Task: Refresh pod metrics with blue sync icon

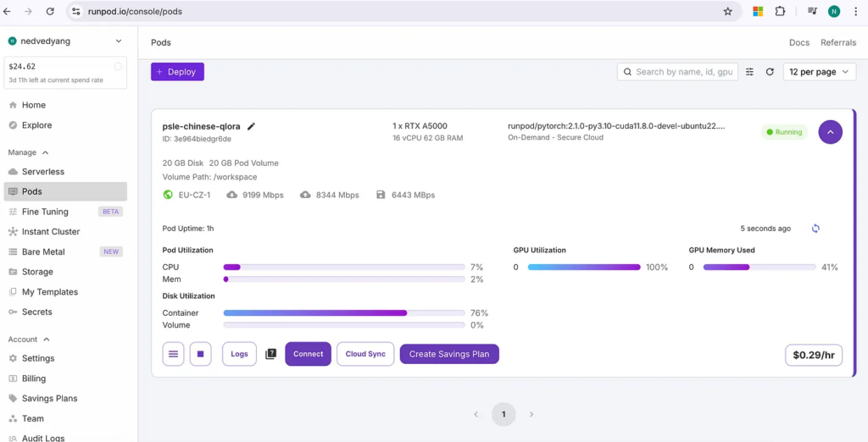Action: (815, 229)
